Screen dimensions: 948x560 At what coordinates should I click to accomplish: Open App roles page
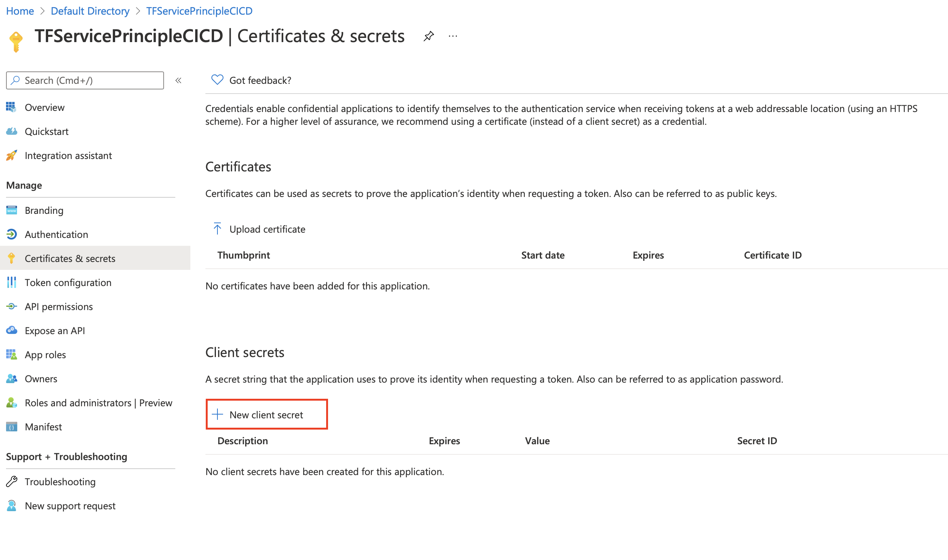pos(45,355)
